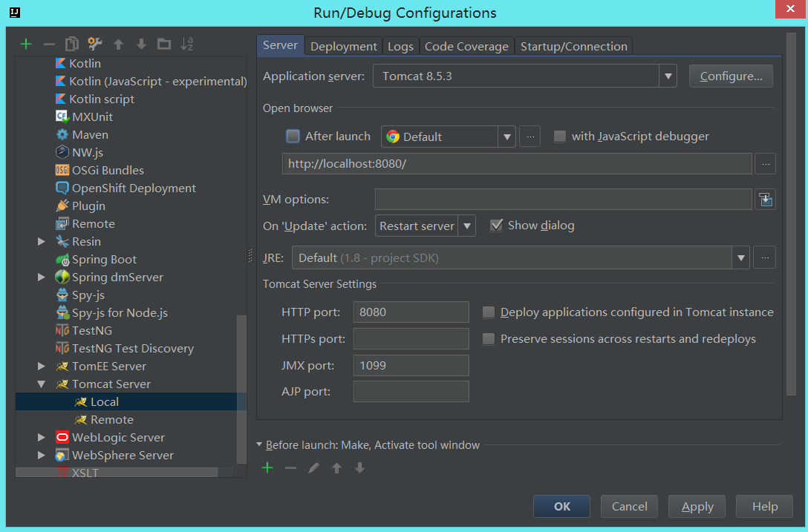Click Apply button
The image size is (808, 532).
tap(697, 506)
